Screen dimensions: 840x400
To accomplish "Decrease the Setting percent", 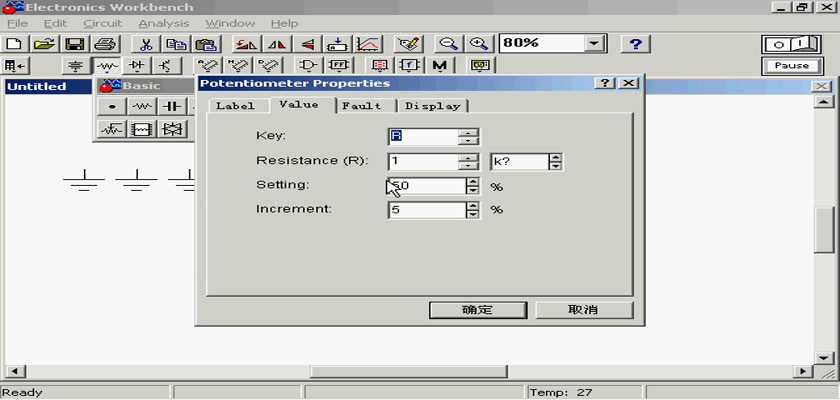I will tap(472, 190).
